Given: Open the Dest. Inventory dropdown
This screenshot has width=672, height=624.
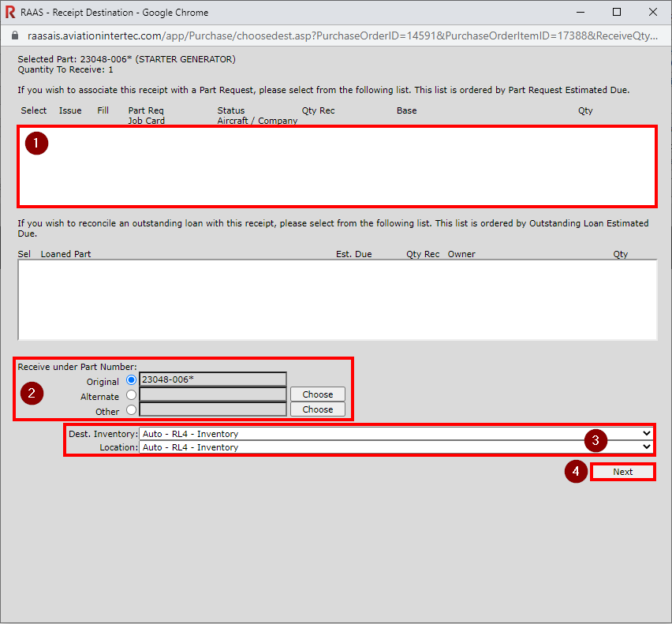Looking at the screenshot, I should pos(395,433).
